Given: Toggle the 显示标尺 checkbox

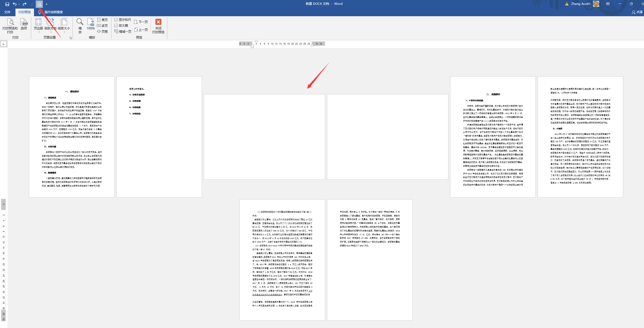Looking at the screenshot, I should point(116,20).
